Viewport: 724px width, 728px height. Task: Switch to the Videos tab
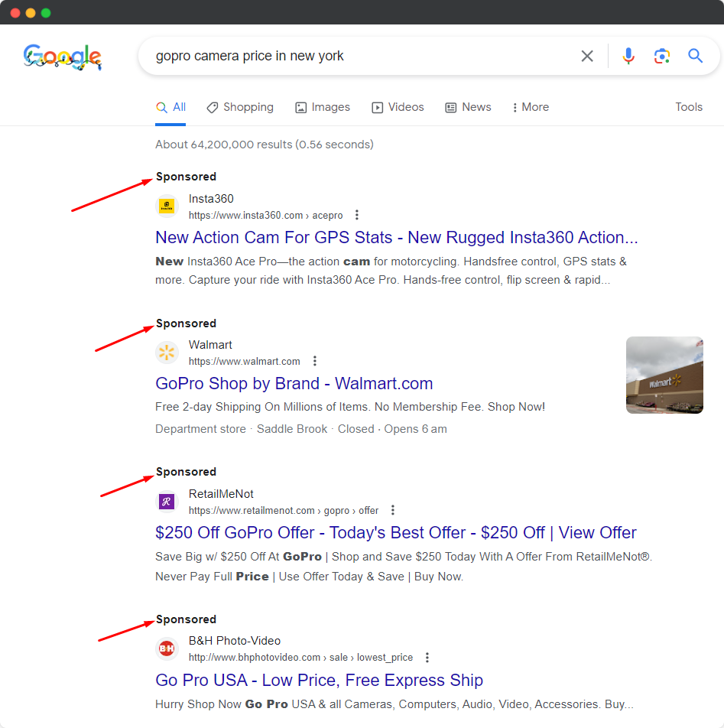[x=398, y=107]
